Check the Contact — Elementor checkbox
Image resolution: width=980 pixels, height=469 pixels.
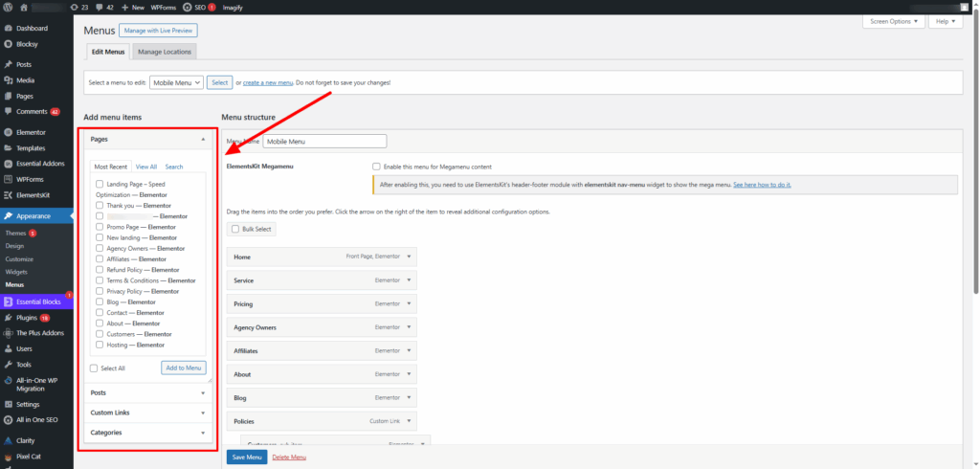(x=100, y=313)
